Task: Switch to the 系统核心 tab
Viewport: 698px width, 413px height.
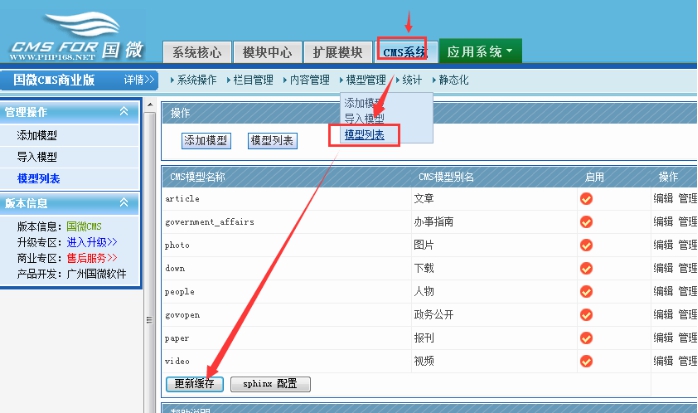Action: [198, 52]
